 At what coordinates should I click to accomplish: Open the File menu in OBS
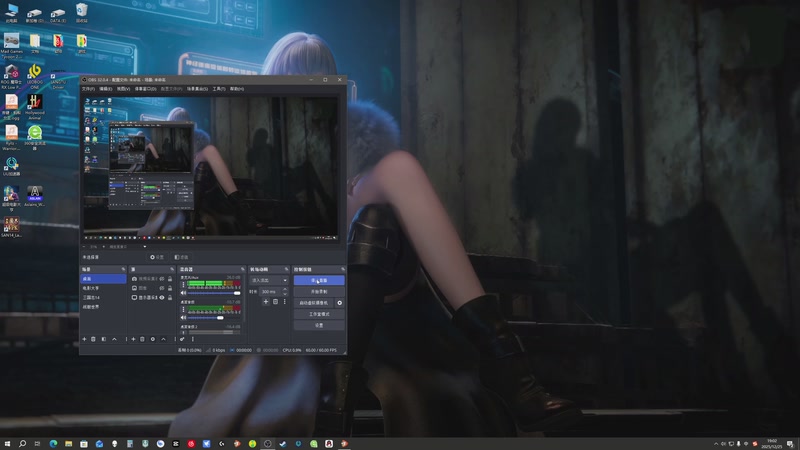click(x=88, y=89)
